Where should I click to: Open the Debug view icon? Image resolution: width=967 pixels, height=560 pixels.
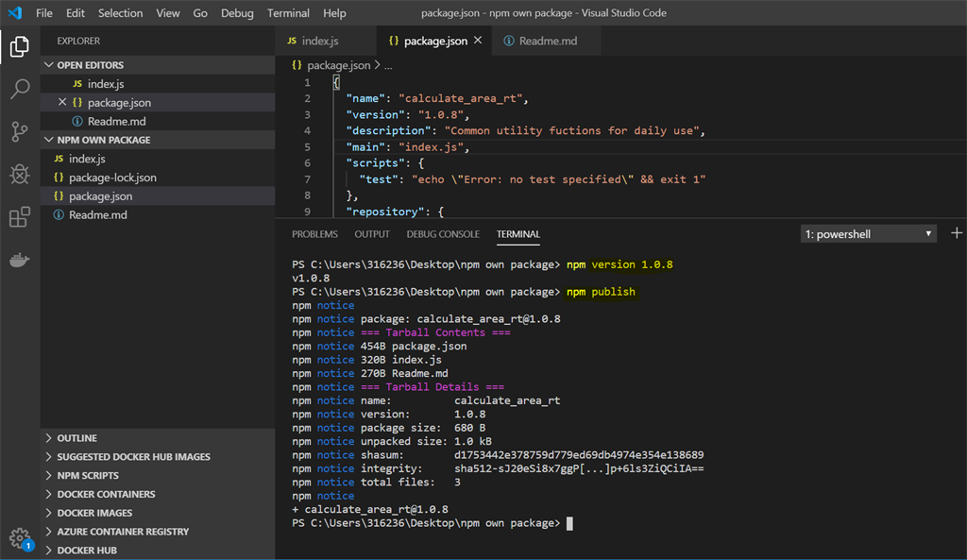pos(19,177)
